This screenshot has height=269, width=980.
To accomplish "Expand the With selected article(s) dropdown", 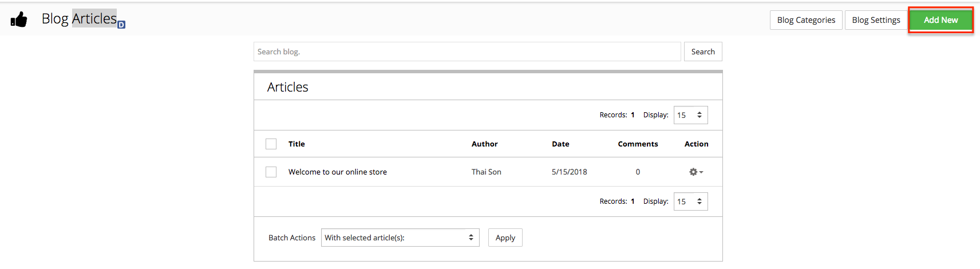I will pyautogui.click(x=400, y=238).
